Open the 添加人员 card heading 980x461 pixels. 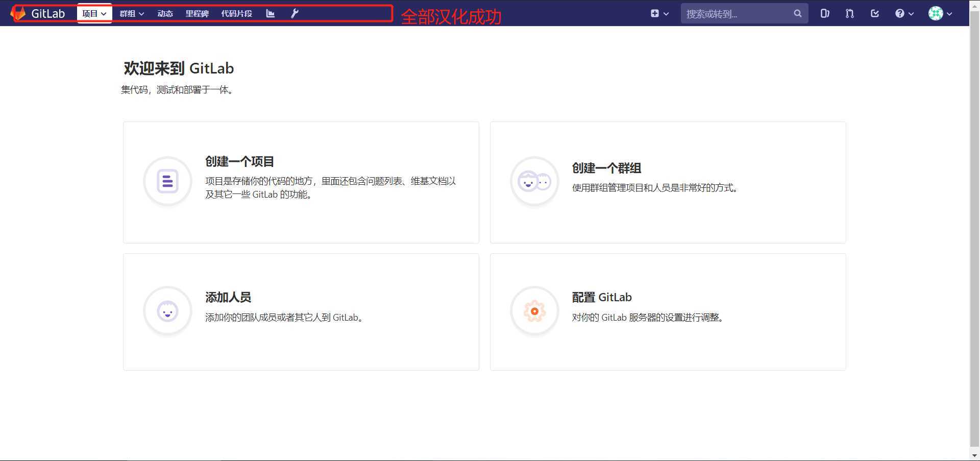click(228, 298)
